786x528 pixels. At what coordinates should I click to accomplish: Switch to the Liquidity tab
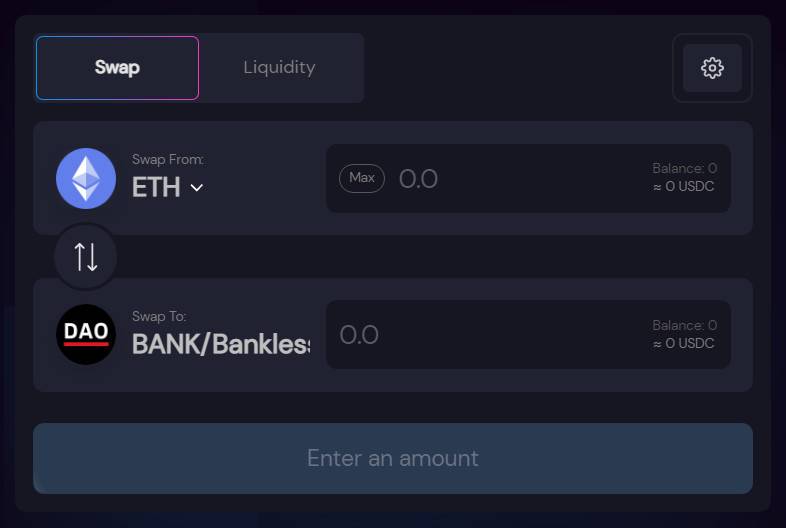[279, 68]
